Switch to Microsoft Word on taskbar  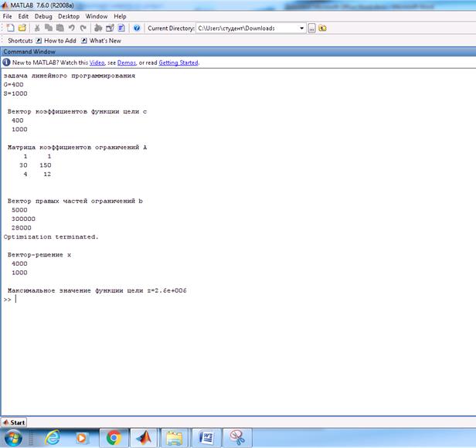206,438
